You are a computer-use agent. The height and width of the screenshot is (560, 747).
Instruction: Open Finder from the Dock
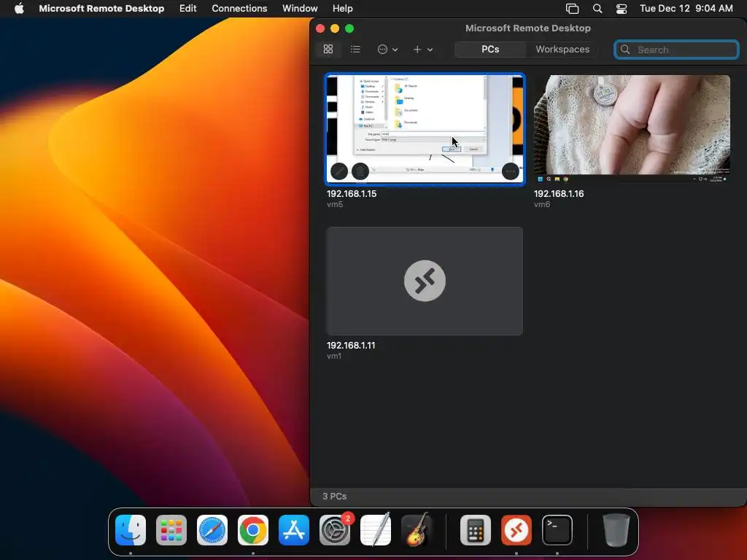pyautogui.click(x=131, y=530)
